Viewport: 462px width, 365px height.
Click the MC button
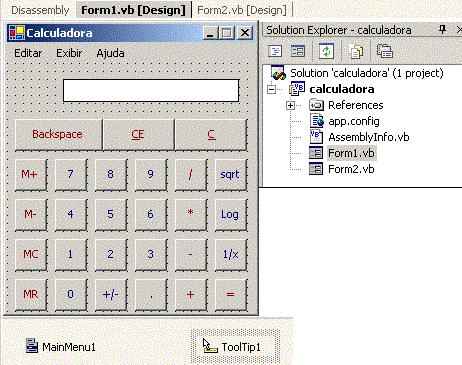tap(31, 255)
